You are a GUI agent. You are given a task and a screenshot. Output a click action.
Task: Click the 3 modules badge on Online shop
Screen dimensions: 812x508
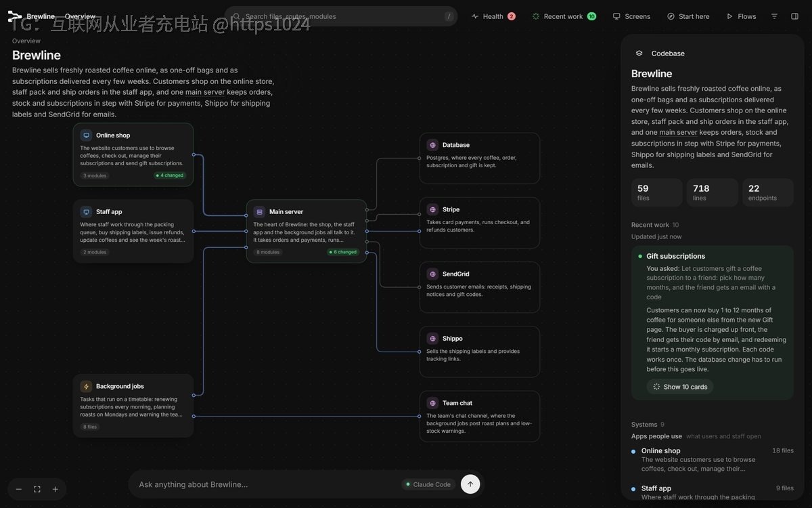pyautogui.click(x=95, y=175)
